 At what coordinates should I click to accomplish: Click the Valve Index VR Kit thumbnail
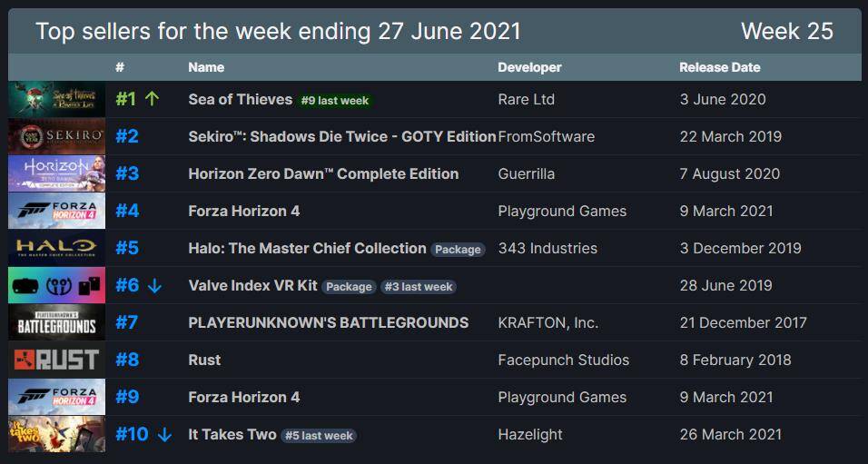(x=56, y=285)
